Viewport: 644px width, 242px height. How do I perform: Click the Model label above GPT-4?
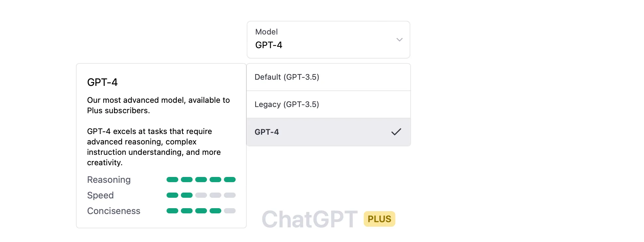coord(266,32)
